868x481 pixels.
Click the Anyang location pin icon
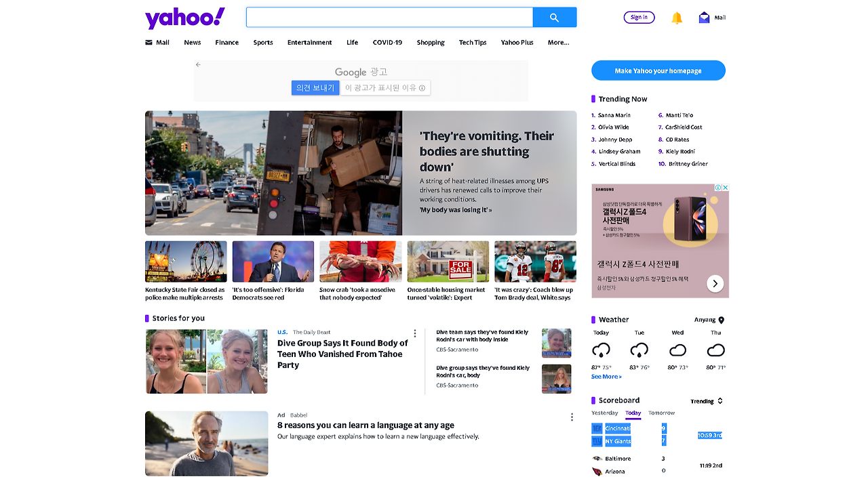[x=722, y=320]
